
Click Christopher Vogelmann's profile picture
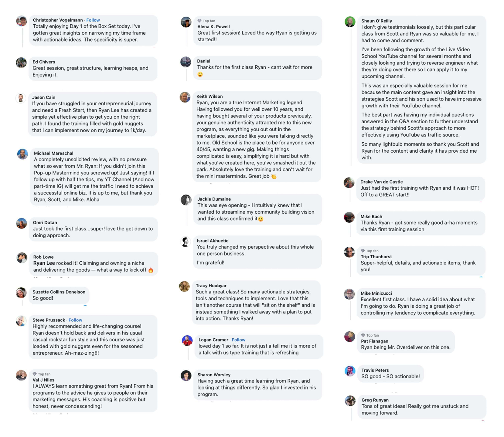22,21
